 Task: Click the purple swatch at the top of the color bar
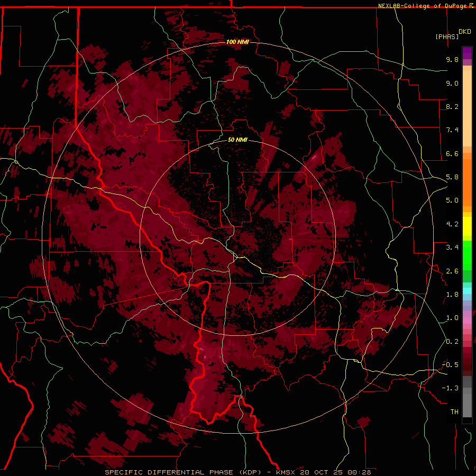click(467, 53)
